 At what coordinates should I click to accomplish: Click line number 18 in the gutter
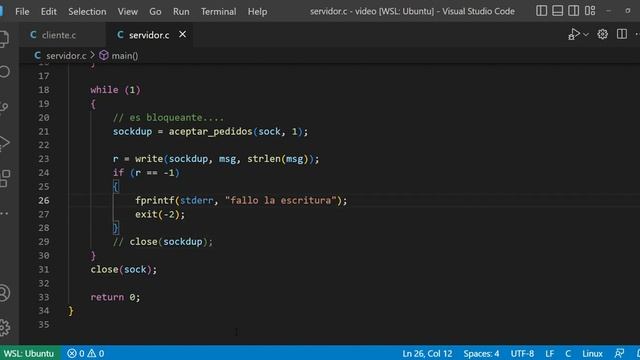[x=44, y=90]
